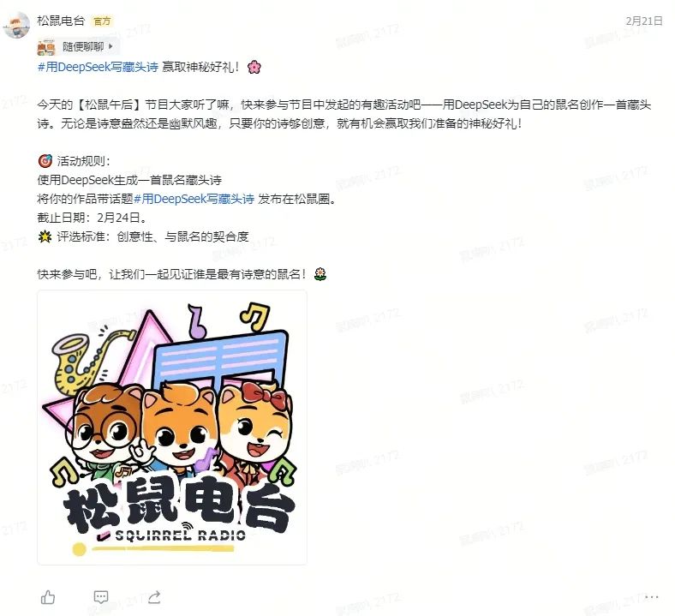The image size is (675, 616).
Task: Open the 随便聊聊 channel label
Action: pyautogui.click(x=82, y=46)
